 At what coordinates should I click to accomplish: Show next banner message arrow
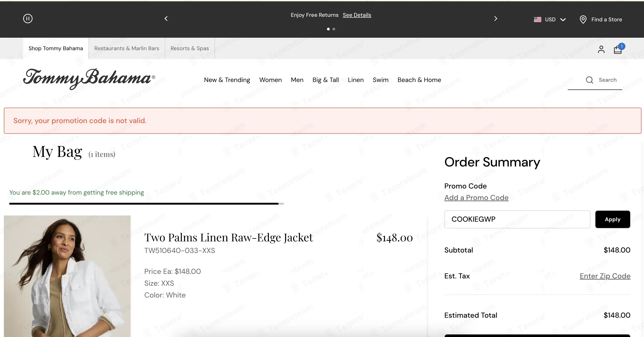coord(496,19)
